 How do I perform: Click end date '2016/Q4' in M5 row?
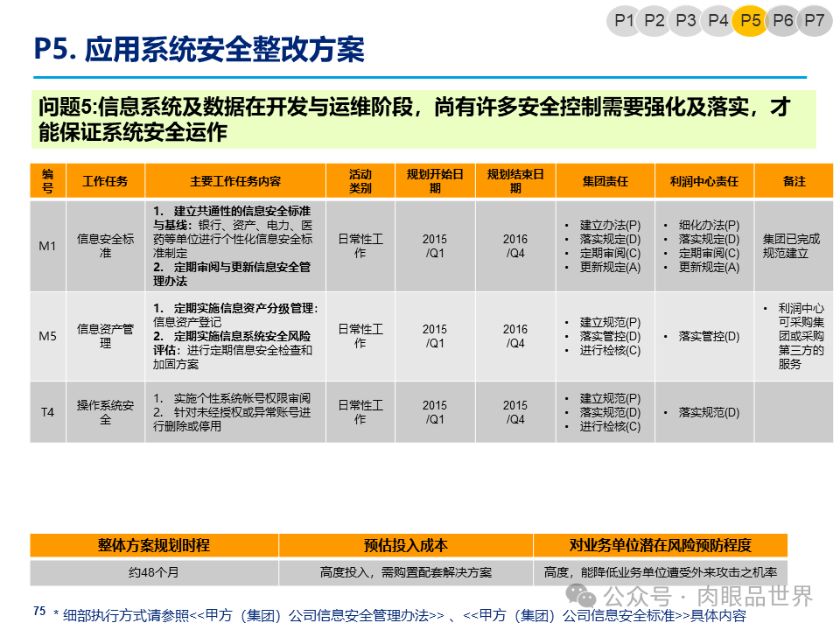click(x=515, y=336)
